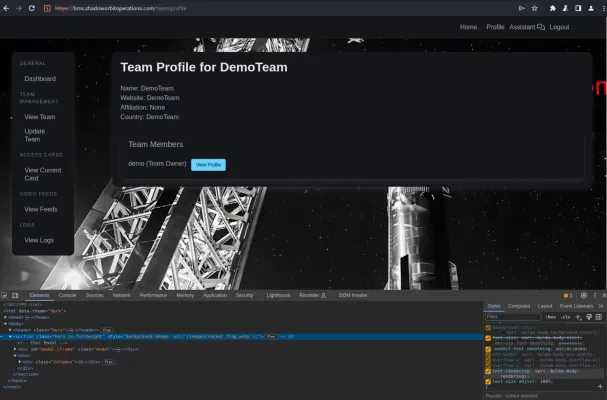The height and width of the screenshot is (400, 607).
Task: Uncheck the text-rendering CSS property checkbox
Action: (488, 371)
